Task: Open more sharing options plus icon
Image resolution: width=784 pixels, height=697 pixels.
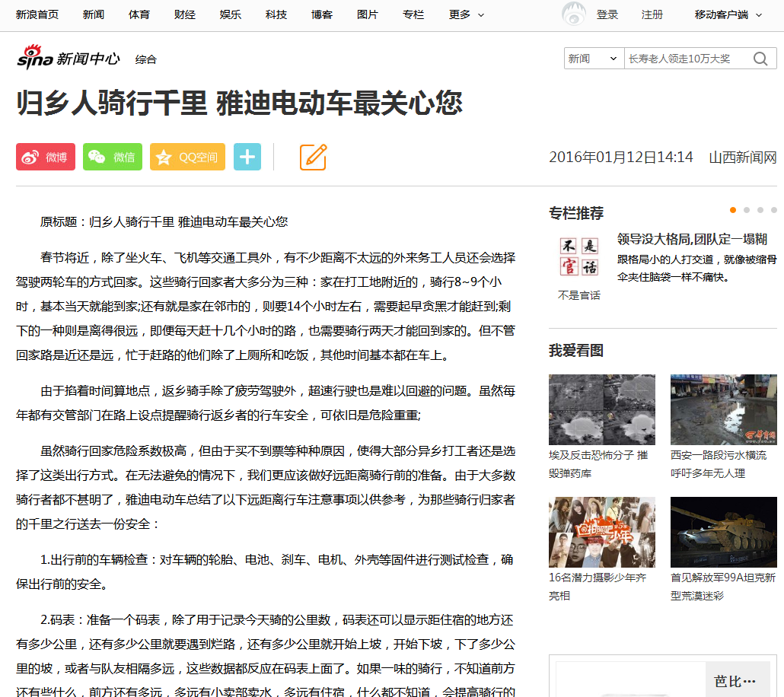Action: click(247, 157)
